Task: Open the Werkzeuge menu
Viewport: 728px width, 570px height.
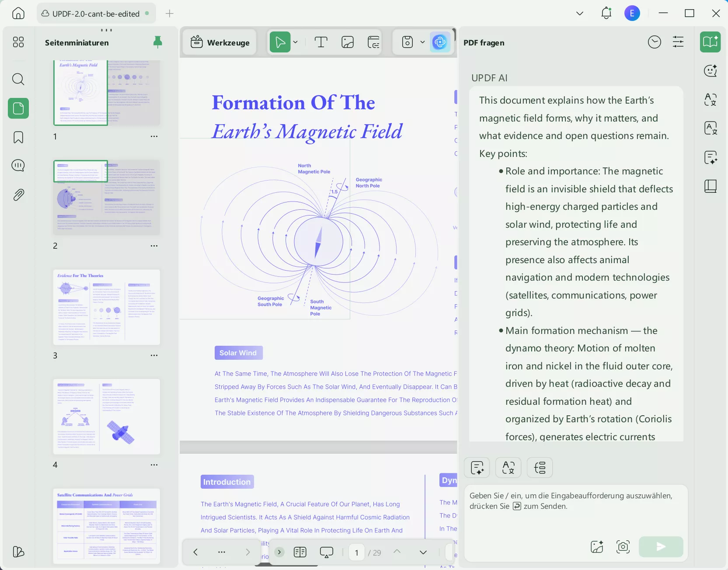Action: coord(219,42)
